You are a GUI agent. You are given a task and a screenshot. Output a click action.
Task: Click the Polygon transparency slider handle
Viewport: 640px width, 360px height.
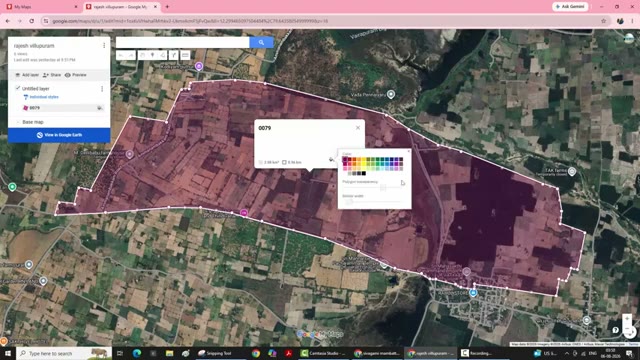pyautogui.click(x=383, y=188)
